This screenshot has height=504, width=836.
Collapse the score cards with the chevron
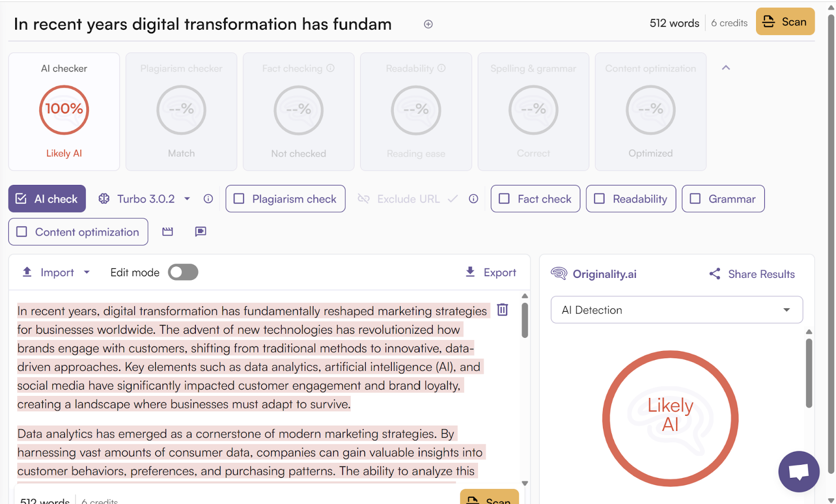pyautogui.click(x=726, y=68)
